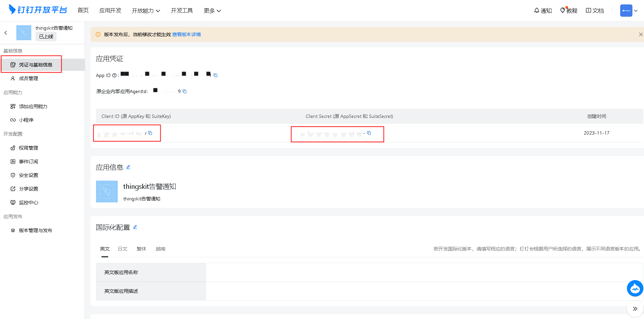
Task: Go back using the left arrow
Action: pyautogui.click(x=6, y=33)
